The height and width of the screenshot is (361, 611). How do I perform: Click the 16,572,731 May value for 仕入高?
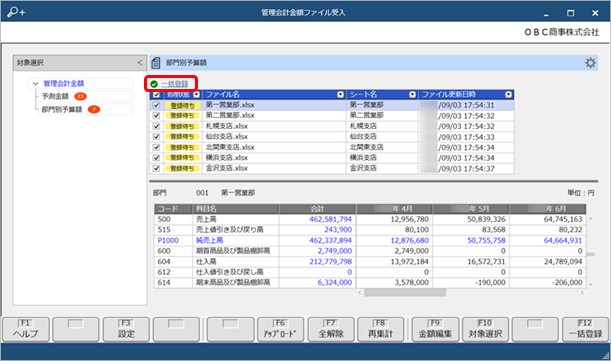(471, 262)
